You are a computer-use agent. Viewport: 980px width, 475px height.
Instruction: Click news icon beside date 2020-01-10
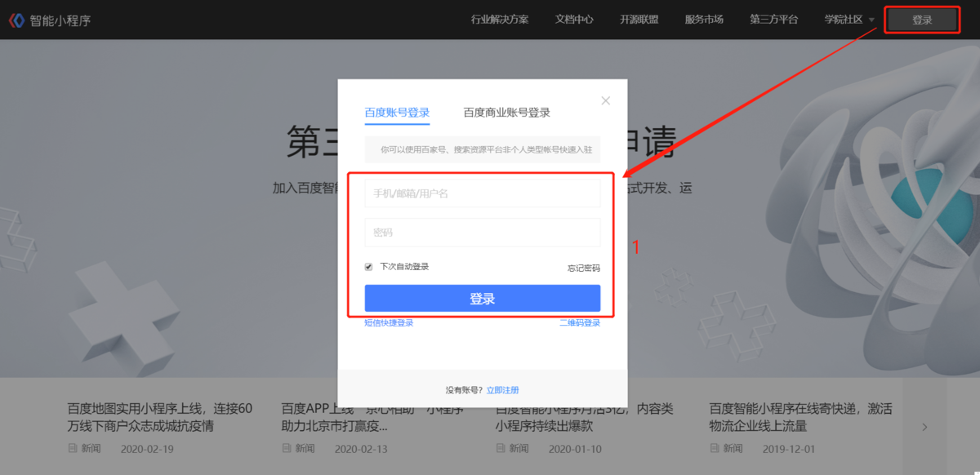(x=501, y=448)
